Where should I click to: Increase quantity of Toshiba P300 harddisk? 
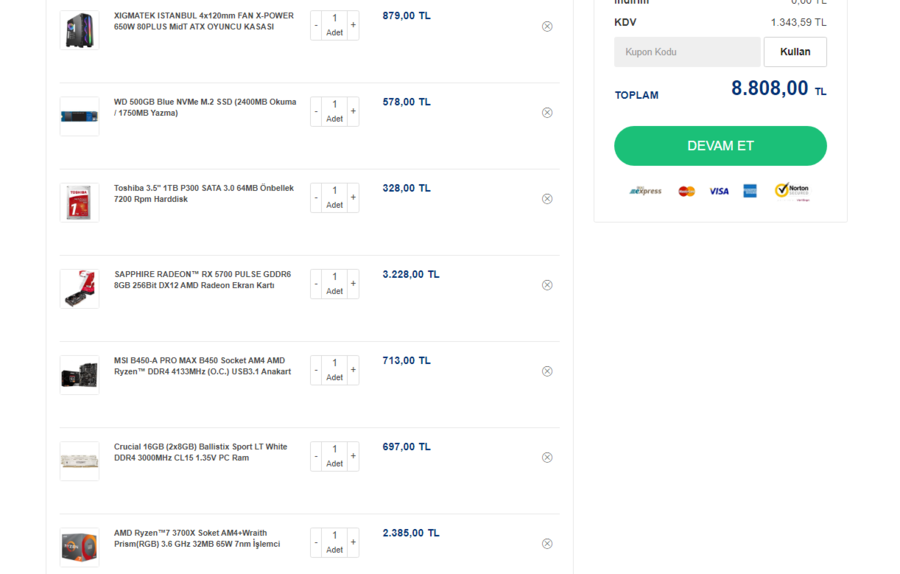click(x=353, y=198)
